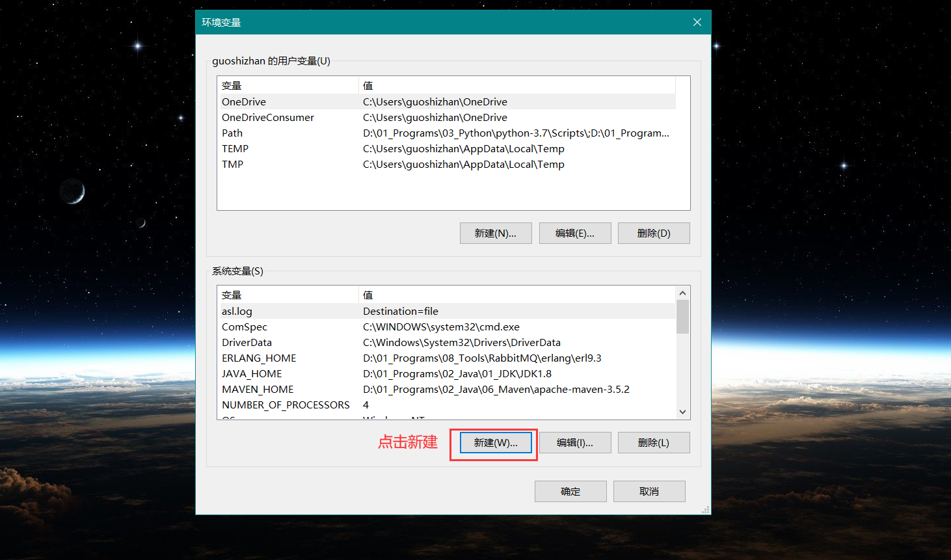This screenshot has height=560, width=951.
Task: Click the C:\Windows\System32\Drivers\DriverData value
Action: point(462,343)
